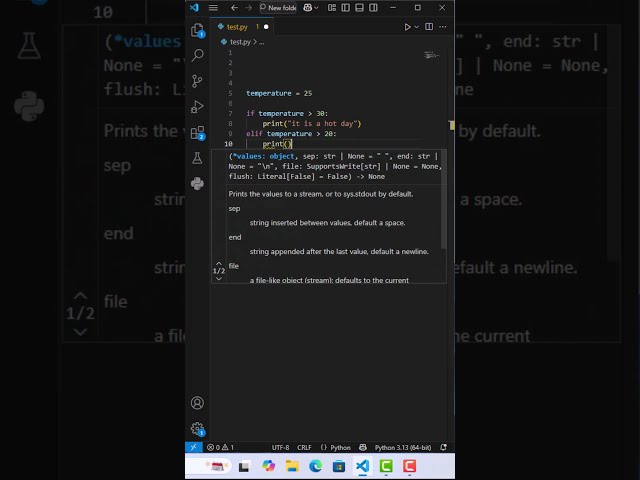Click the breadcrumb ellipsis after test.py

tap(262, 42)
